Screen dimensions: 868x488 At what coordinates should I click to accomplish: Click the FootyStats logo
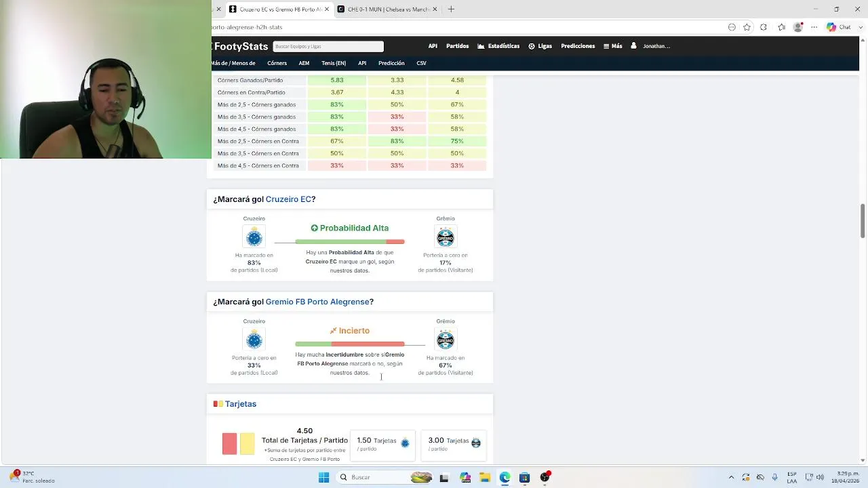coord(241,46)
